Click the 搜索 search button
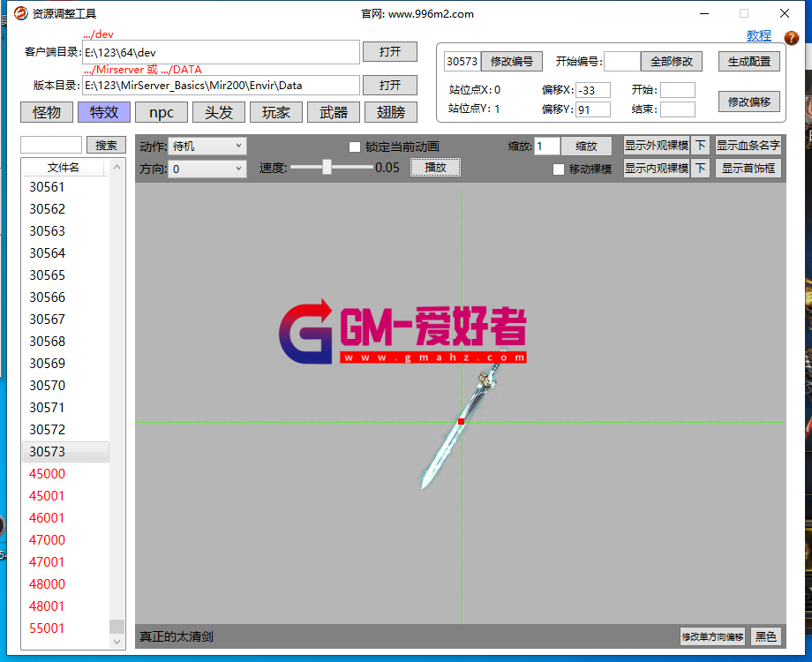 pos(106,145)
